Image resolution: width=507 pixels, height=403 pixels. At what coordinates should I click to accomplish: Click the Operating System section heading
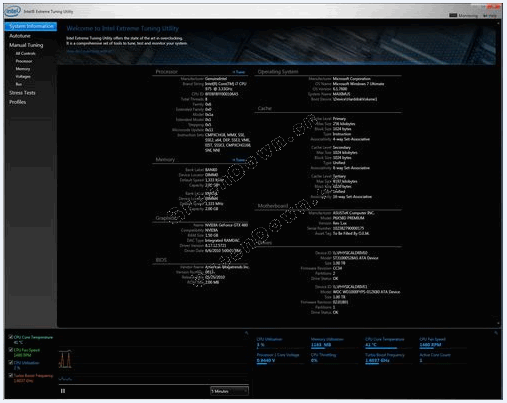[x=278, y=72]
